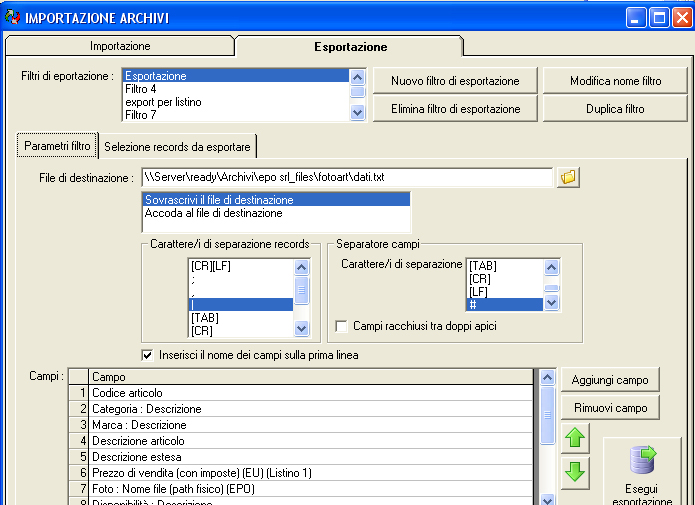Click the Campi table scrollbar thumb
695x505 pixels.
(548, 415)
